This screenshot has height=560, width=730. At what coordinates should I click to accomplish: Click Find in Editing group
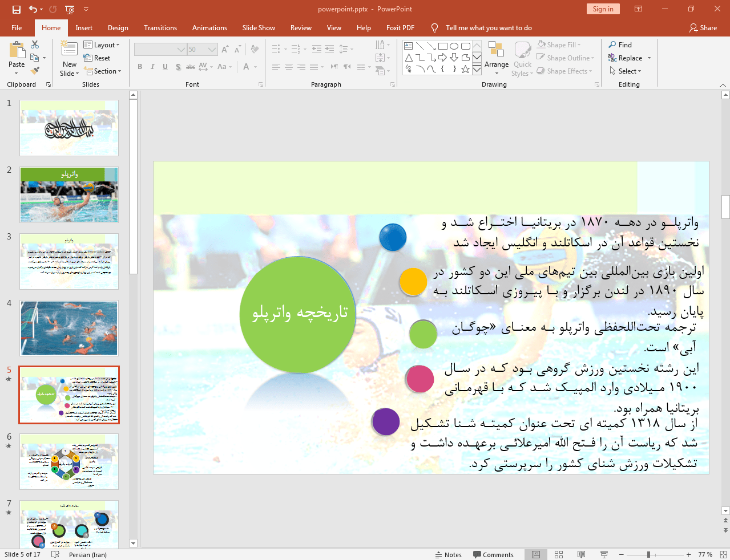(620, 45)
